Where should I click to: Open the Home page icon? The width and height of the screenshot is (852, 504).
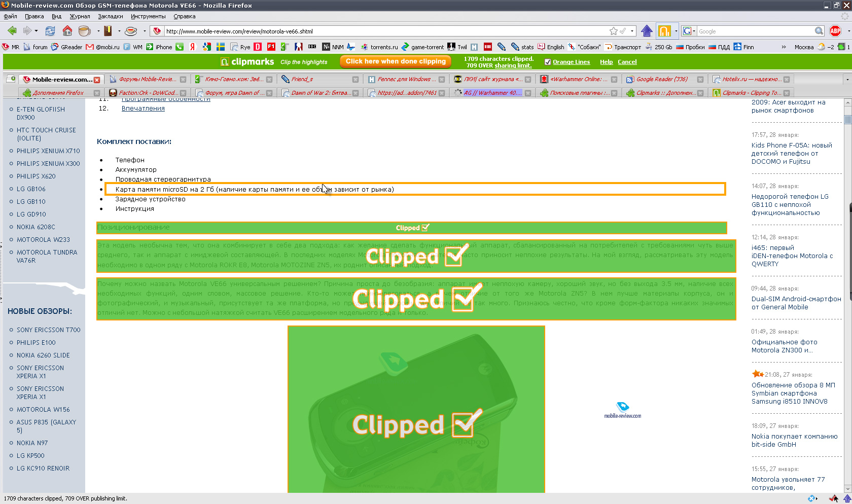pos(67,31)
